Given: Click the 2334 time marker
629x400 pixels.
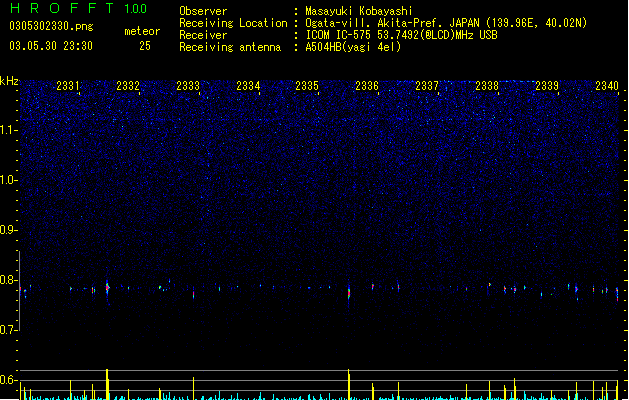Looking at the screenshot, I should click(248, 86).
